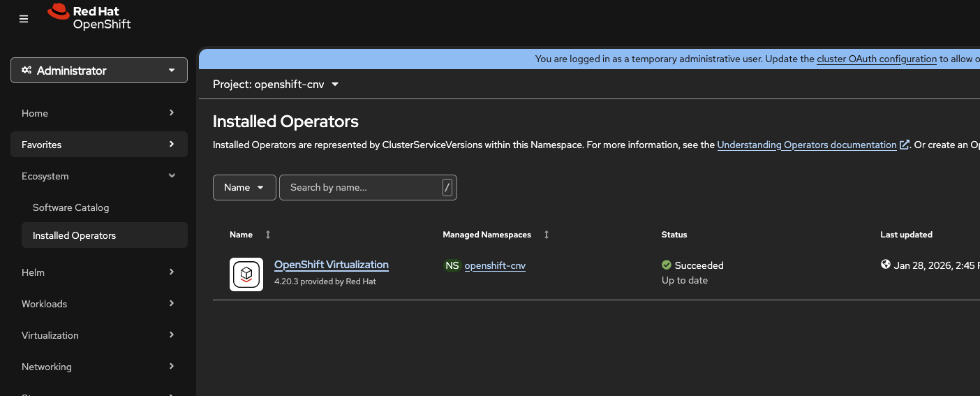Expand the Workloads navigation section

pos(99,304)
